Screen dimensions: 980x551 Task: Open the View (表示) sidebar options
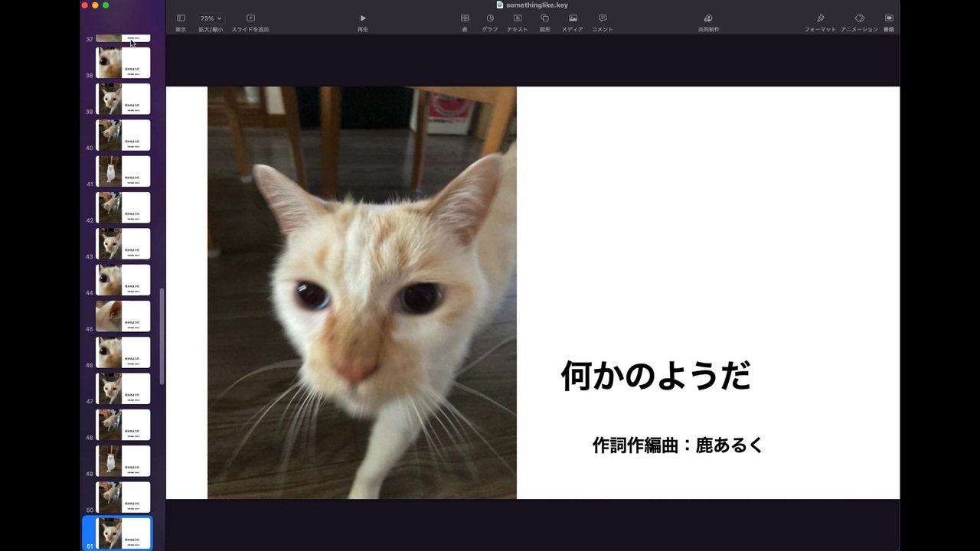pyautogui.click(x=181, y=22)
